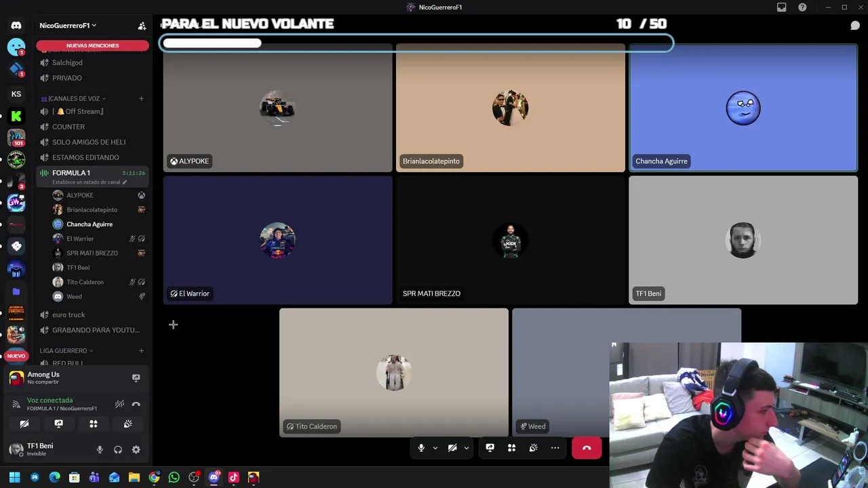Open the Fortnite server icon
Screen dimensions: 868x488
(x=16, y=312)
